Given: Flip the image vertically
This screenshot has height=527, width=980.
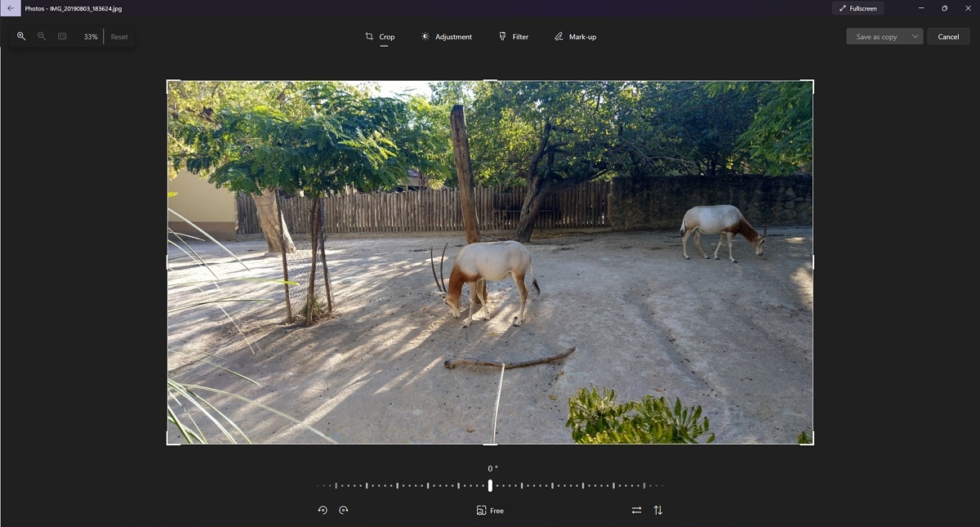Looking at the screenshot, I should click(x=658, y=510).
